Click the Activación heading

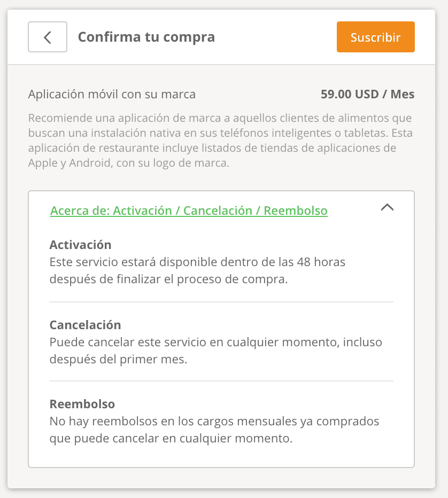click(80, 245)
